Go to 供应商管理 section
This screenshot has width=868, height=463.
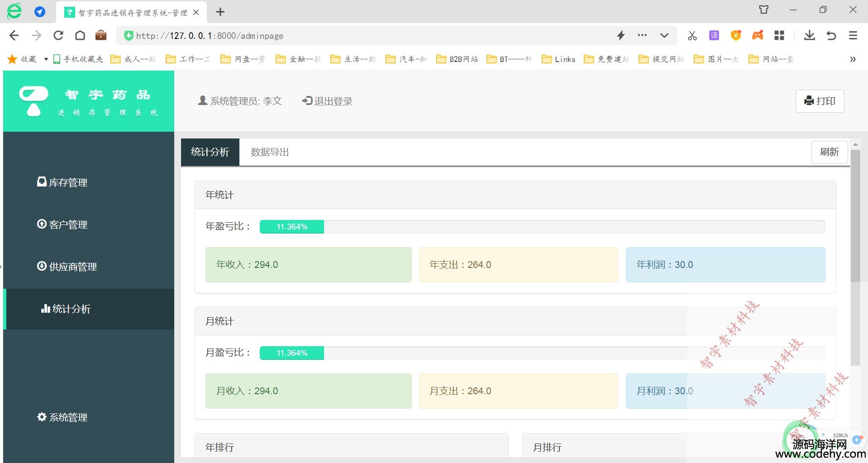click(x=67, y=267)
